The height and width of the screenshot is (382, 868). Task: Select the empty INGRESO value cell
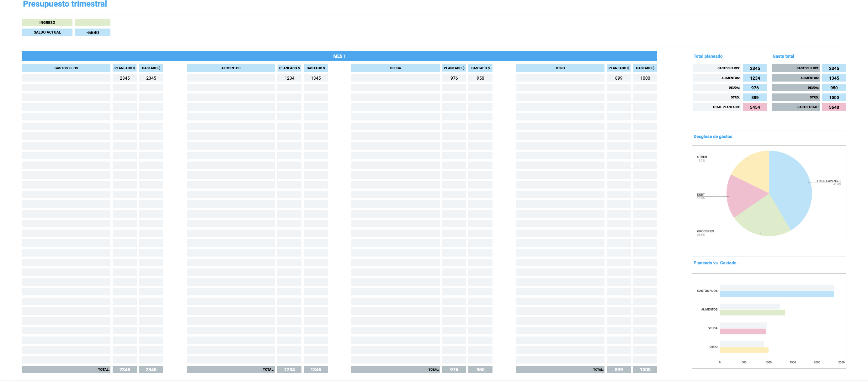(92, 23)
